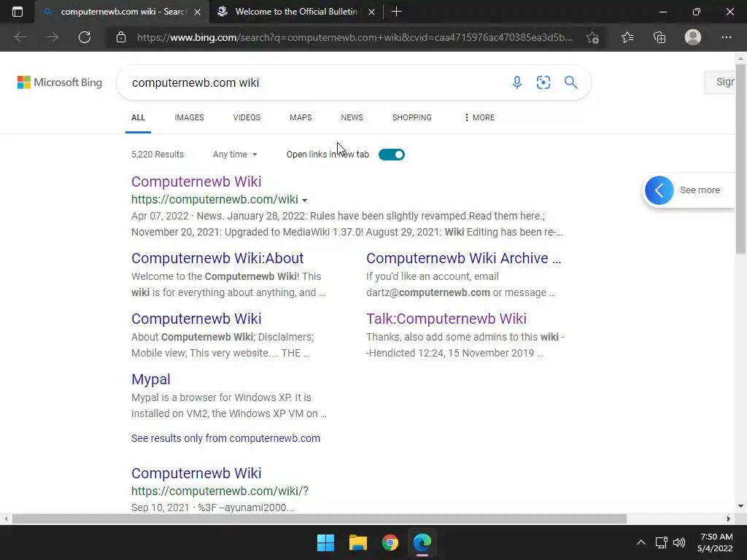Open Google Chrome from the taskbar

click(390, 542)
